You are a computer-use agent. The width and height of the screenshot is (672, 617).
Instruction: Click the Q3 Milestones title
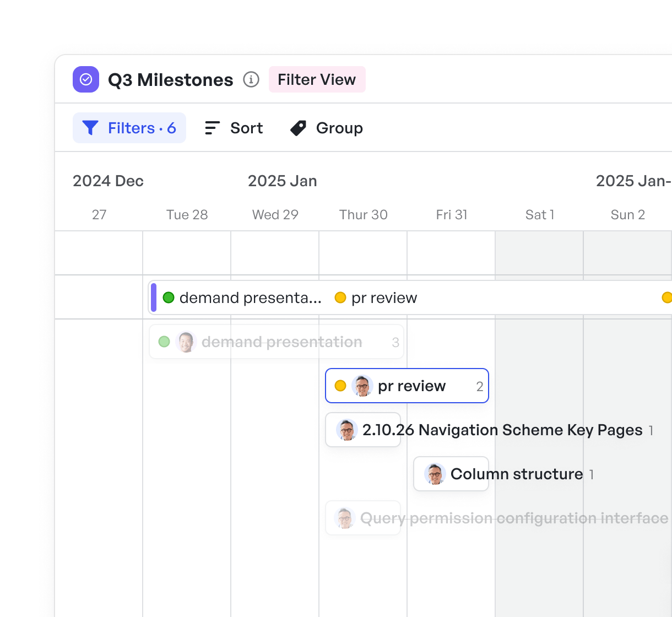coord(171,80)
